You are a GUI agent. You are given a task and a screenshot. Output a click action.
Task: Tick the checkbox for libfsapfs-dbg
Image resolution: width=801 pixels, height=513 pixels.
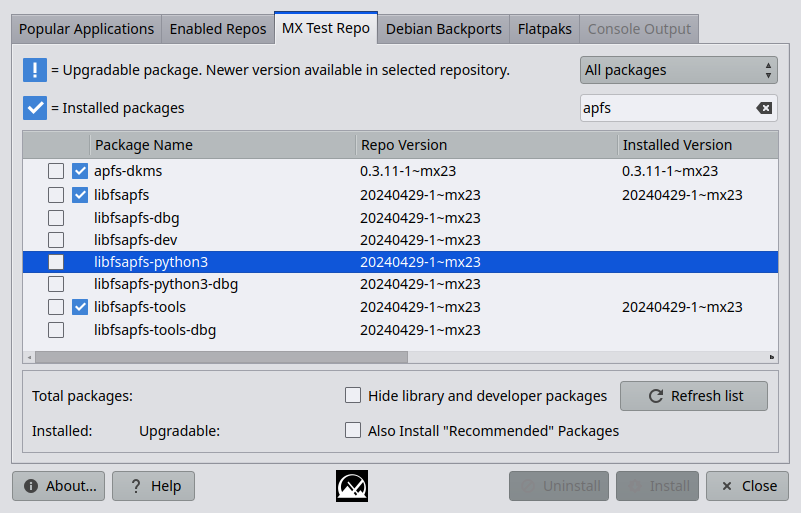point(56,218)
